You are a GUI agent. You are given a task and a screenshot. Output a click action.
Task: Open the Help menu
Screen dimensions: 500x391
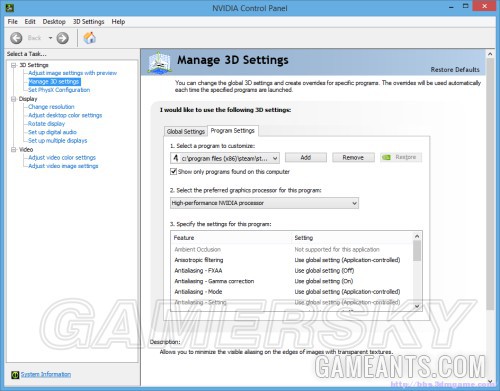(x=118, y=22)
